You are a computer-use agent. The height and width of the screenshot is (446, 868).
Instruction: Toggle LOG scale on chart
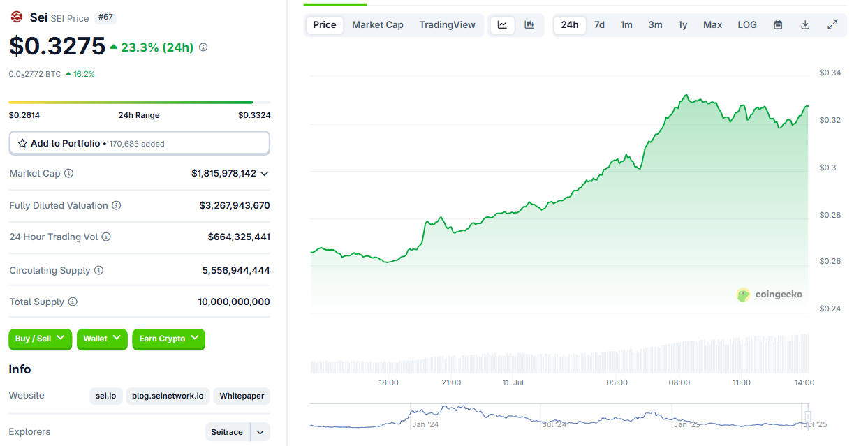(747, 24)
